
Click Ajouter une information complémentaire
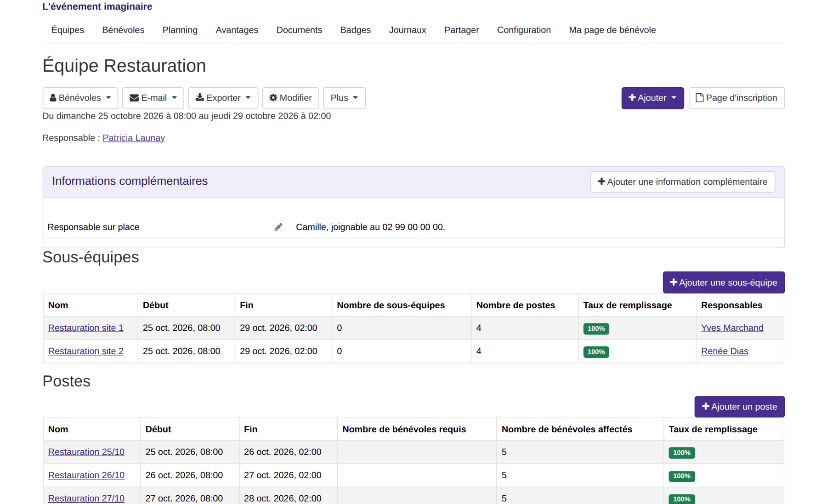[683, 182]
